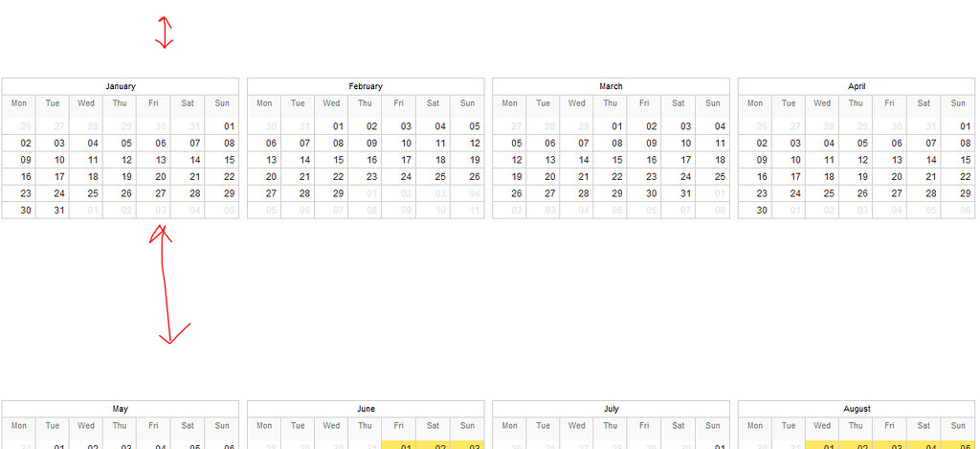Viewport: 980px width, 449px height.
Task: Select the June month header
Action: [x=366, y=409]
